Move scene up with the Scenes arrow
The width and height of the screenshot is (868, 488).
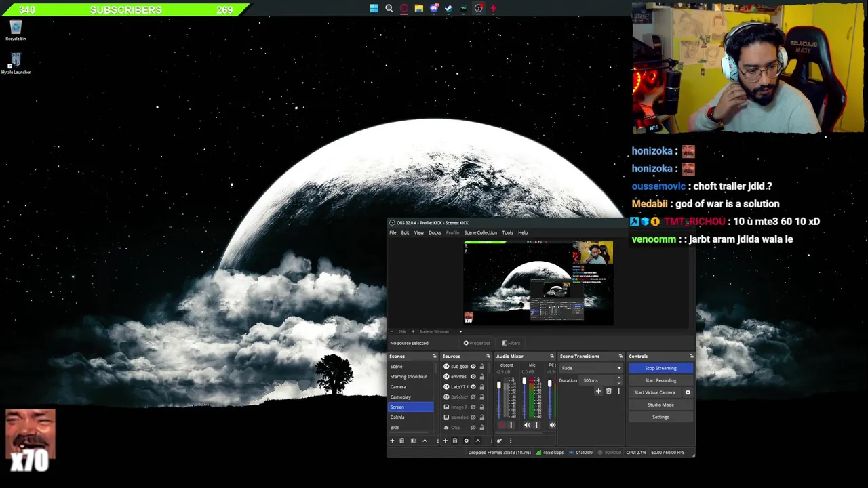click(425, 441)
